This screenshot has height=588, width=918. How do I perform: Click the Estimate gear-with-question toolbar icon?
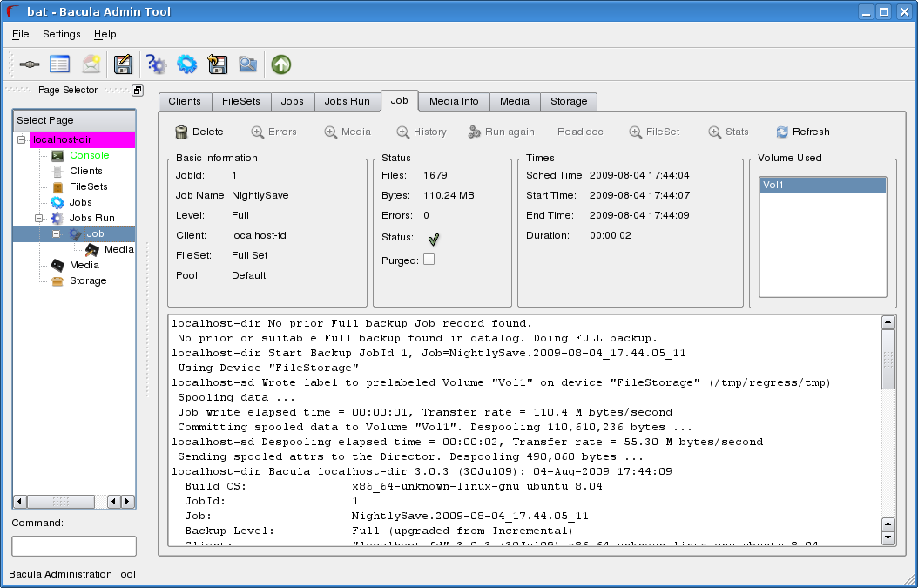click(155, 64)
